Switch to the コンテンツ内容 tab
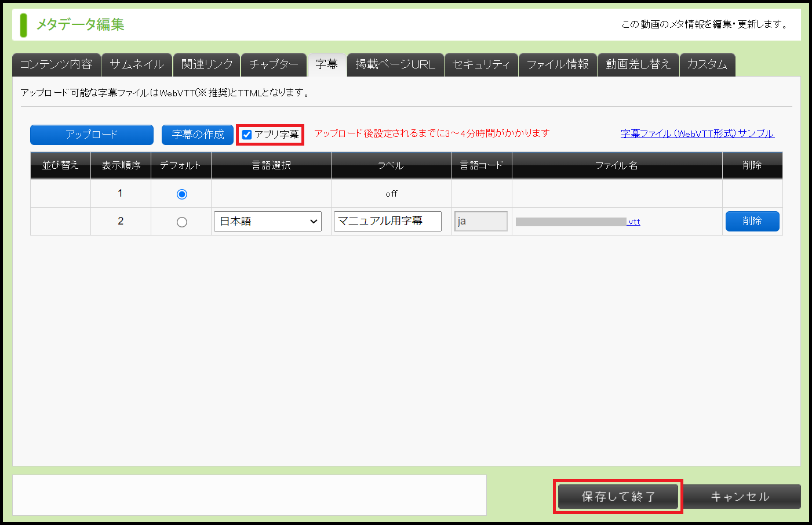The width and height of the screenshot is (812, 525). (56, 64)
